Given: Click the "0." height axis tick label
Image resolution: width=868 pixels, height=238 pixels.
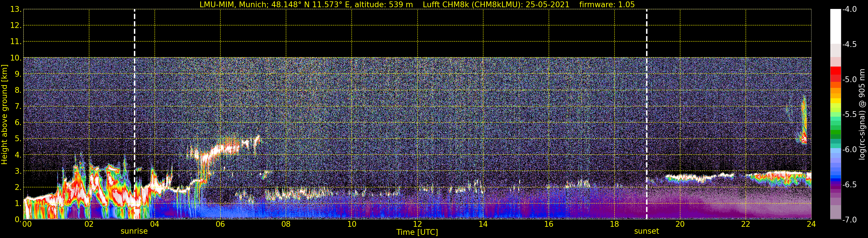Looking at the screenshot, I should click(18, 220).
